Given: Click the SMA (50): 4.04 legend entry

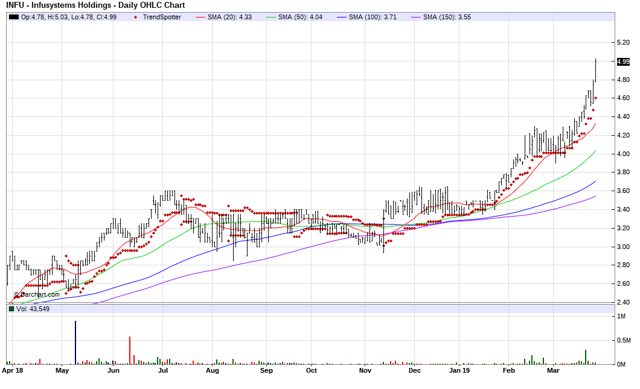Looking at the screenshot, I should point(294,17).
